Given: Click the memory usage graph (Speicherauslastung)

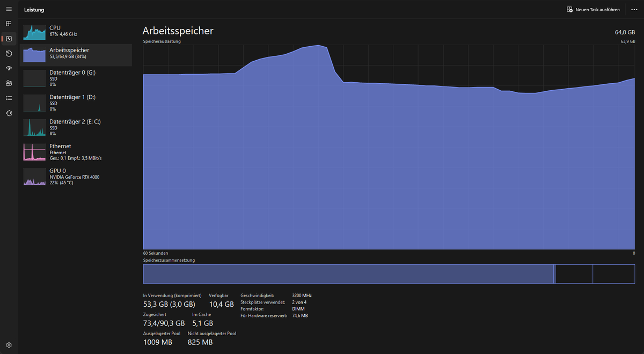Looking at the screenshot, I should click(389, 147).
